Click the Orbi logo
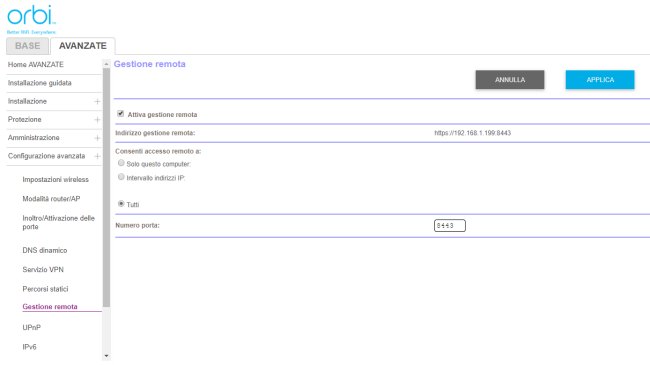Image resolution: width=650 pixels, height=365 pixels. click(31, 19)
